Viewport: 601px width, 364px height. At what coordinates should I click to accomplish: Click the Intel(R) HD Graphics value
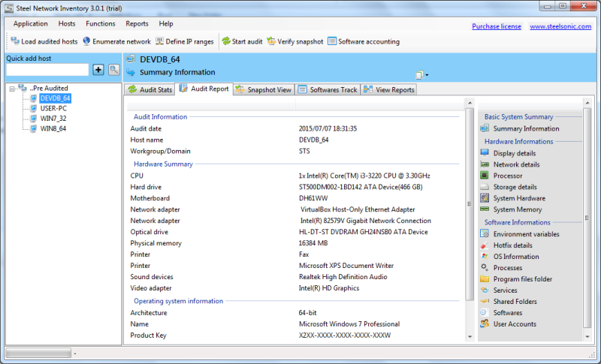coord(329,288)
